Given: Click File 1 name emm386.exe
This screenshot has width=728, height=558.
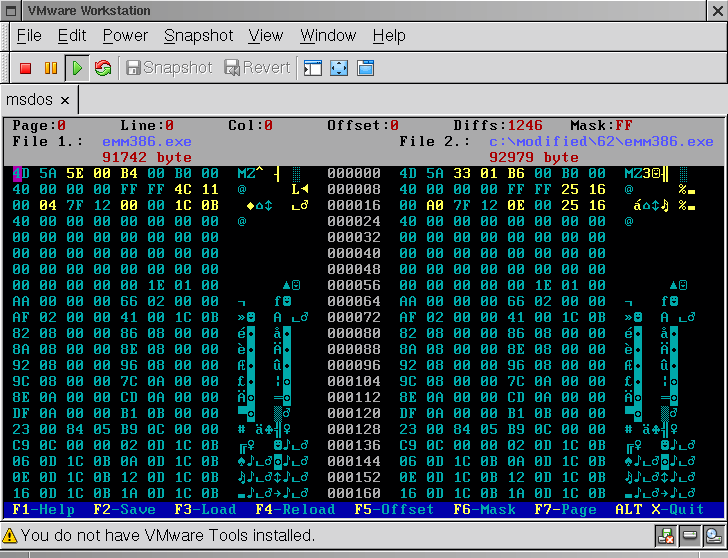Looking at the screenshot, I should tap(147, 141).
